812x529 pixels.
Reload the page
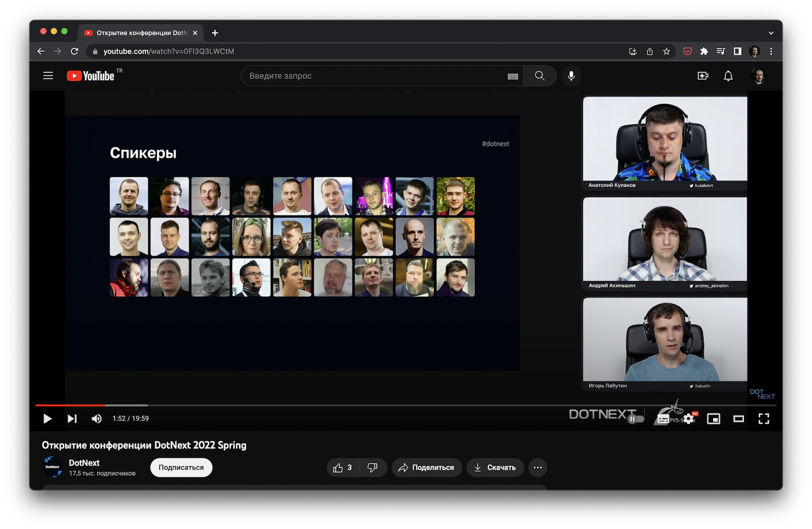(75, 51)
